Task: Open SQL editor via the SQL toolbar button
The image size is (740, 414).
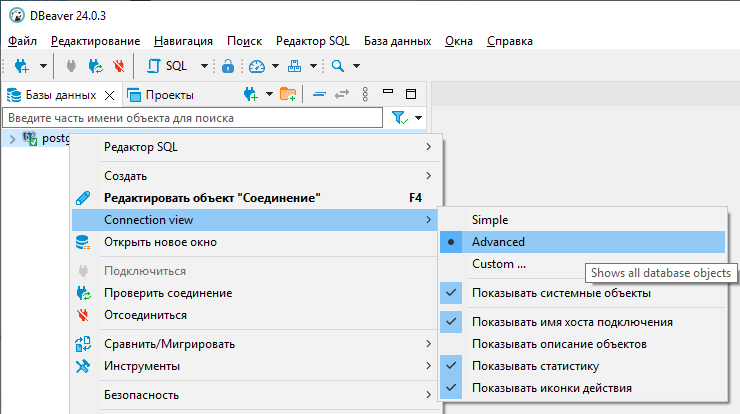Action: (x=167, y=66)
